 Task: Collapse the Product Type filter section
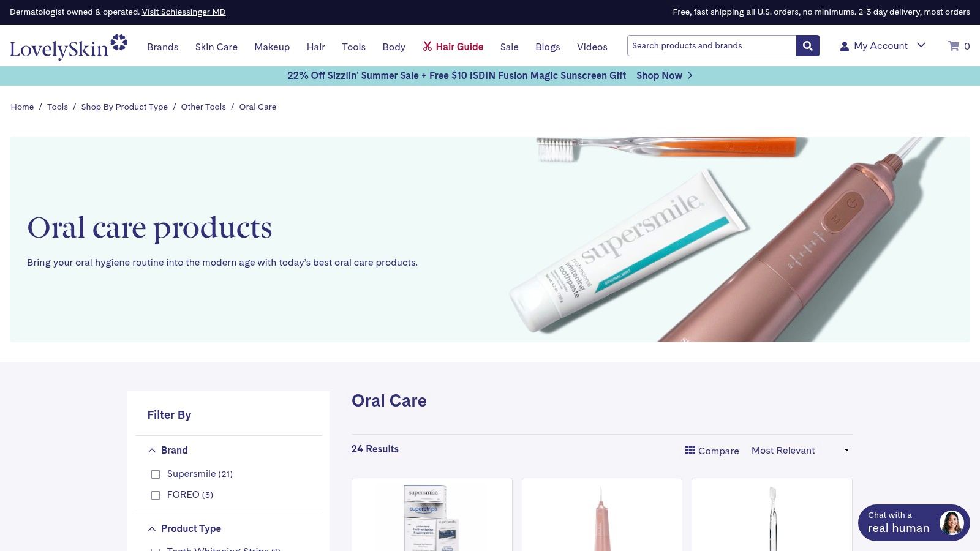point(152,529)
